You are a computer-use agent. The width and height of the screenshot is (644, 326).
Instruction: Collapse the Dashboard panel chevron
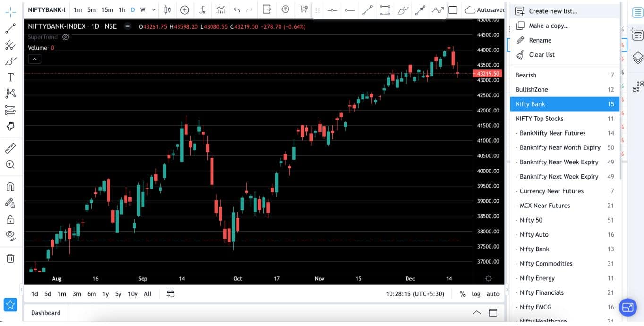click(476, 313)
